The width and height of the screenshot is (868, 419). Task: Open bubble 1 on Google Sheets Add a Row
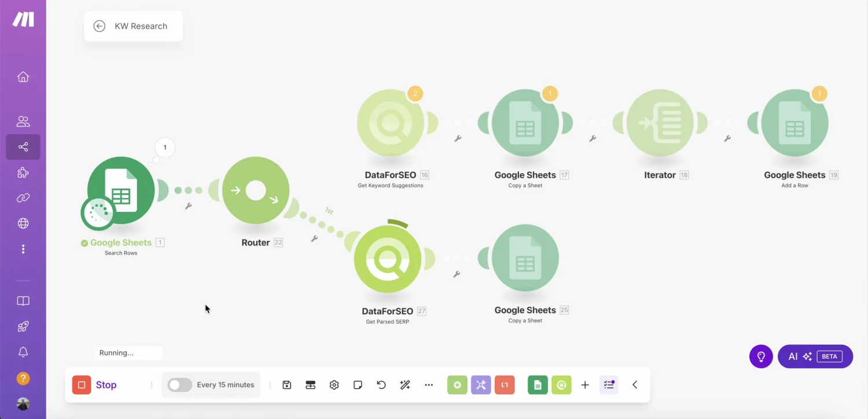tap(819, 93)
